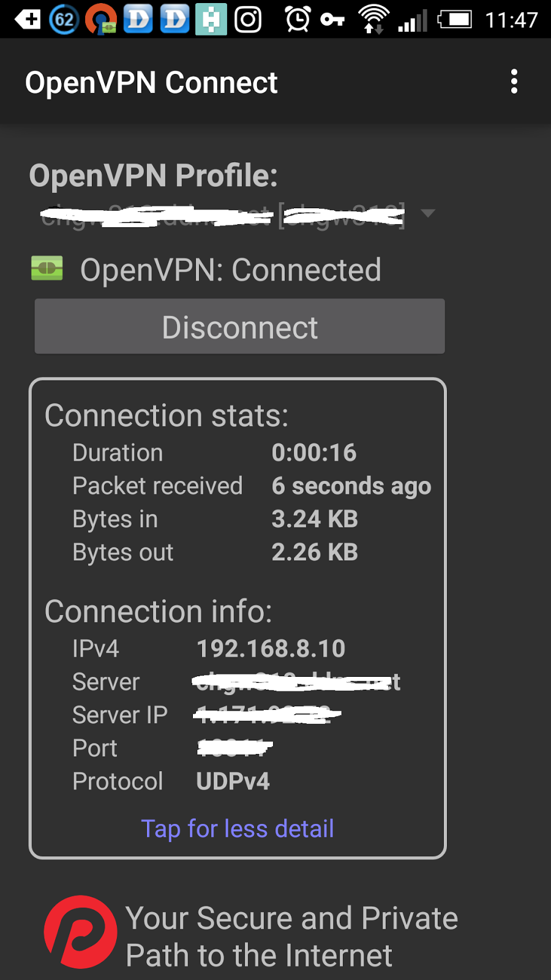The width and height of the screenshot is (551, 980).
Task: Tap the VPN key status bar icon
Action: (332, 20)
